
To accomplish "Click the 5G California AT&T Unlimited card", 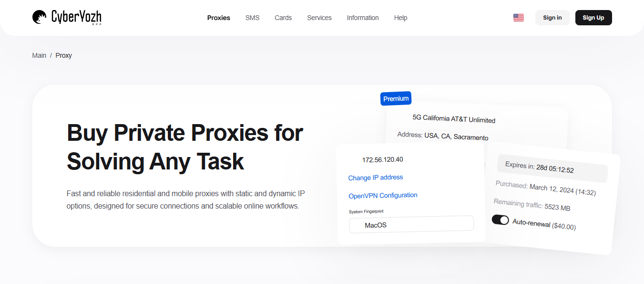I will pos(454,119).
